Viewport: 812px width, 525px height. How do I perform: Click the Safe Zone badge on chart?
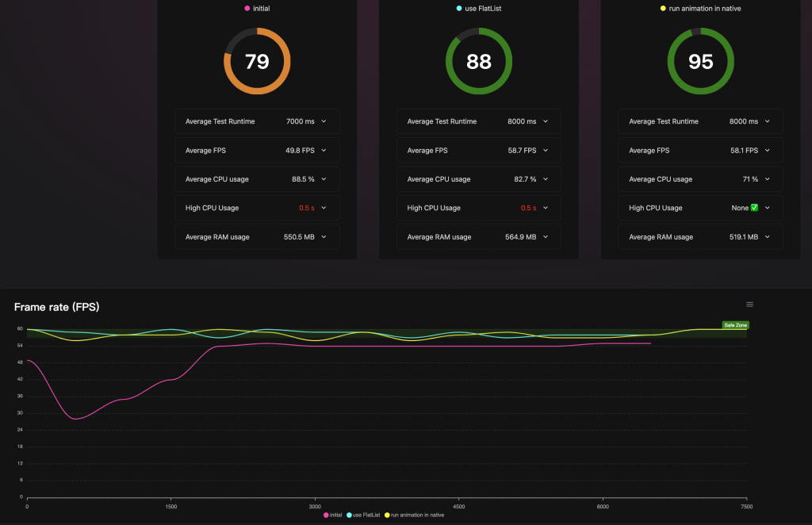[735, 325]
